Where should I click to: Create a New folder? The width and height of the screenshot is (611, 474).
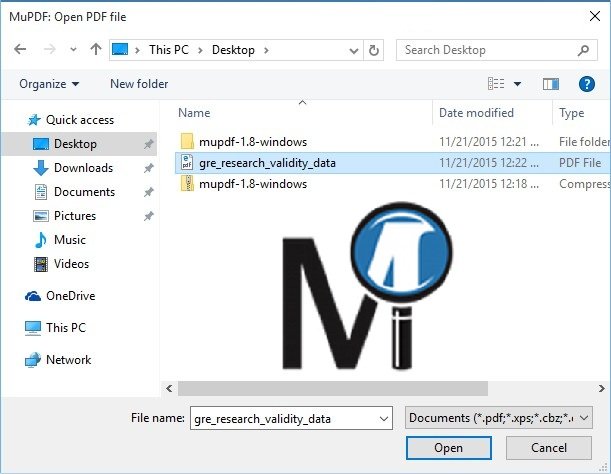coord(139,84)
